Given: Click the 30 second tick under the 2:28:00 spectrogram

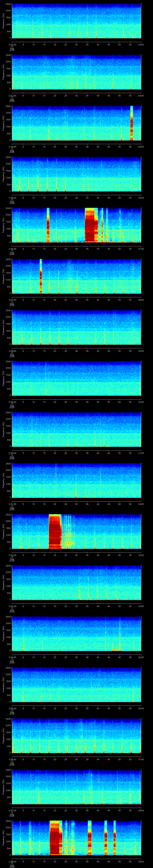Looking at the screenshot, I should click(77, 351).
